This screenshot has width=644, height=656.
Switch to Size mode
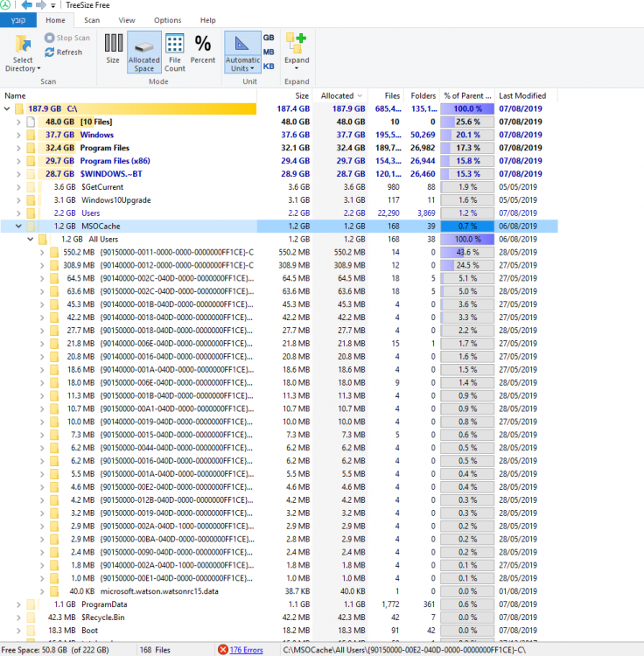point(113,48)
